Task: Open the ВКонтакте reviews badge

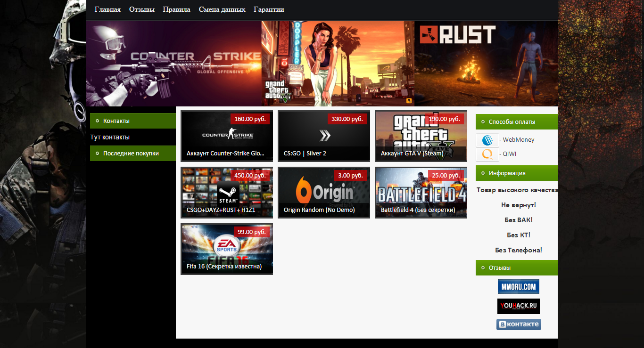Action: coord(519,324)
